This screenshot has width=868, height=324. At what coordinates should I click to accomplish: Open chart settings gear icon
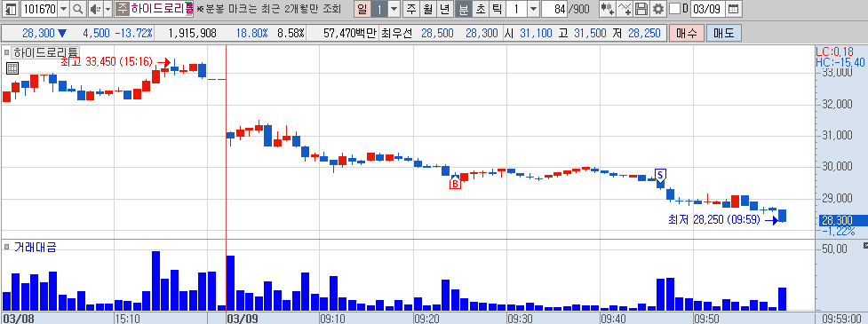(x=657, y=9)
